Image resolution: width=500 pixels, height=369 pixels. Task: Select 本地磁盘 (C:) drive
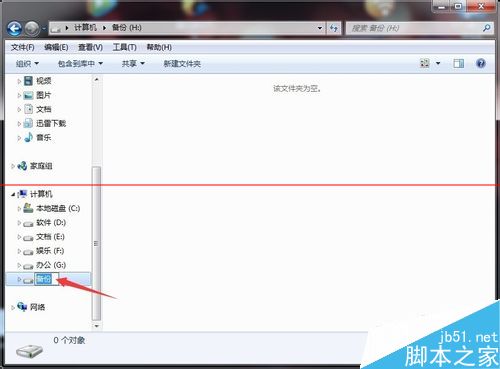[58, 208]
